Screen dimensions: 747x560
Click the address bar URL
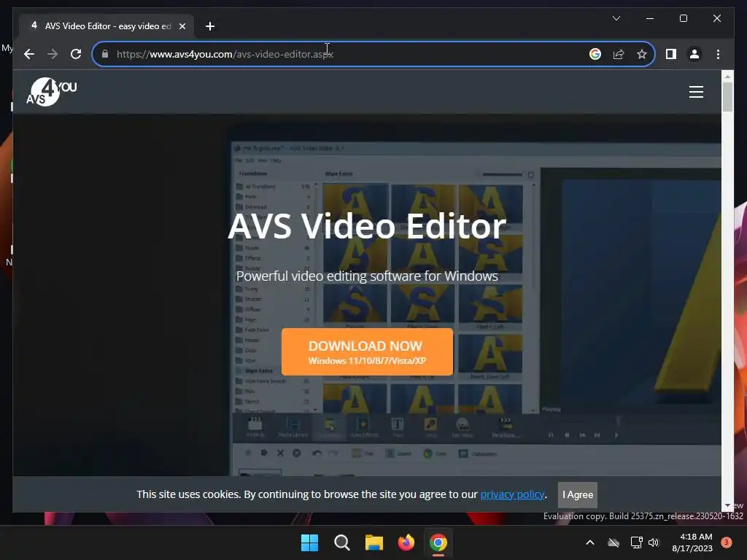pos(225,54)
